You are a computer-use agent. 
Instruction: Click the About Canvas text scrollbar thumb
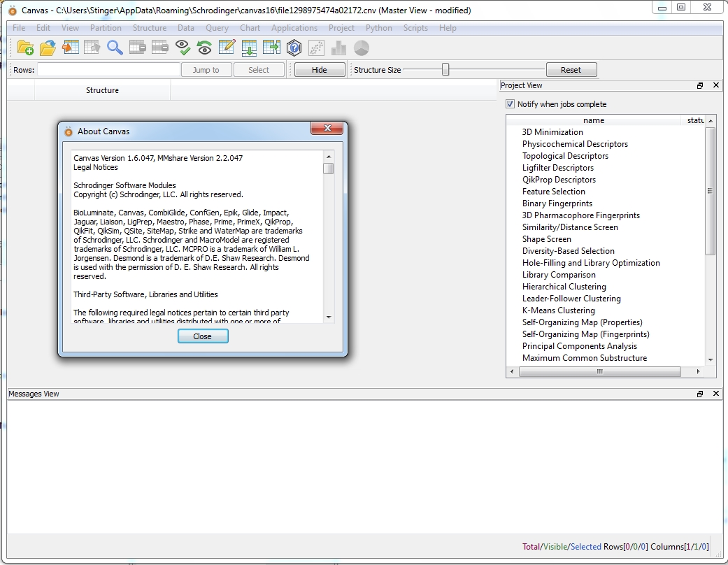[x=328, y=168]
